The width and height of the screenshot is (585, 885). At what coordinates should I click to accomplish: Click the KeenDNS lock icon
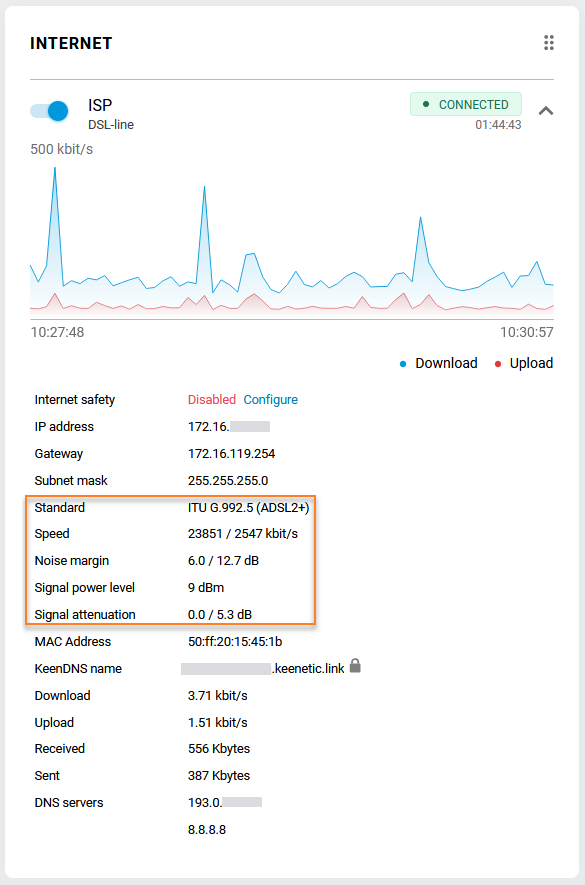(355, 666)
